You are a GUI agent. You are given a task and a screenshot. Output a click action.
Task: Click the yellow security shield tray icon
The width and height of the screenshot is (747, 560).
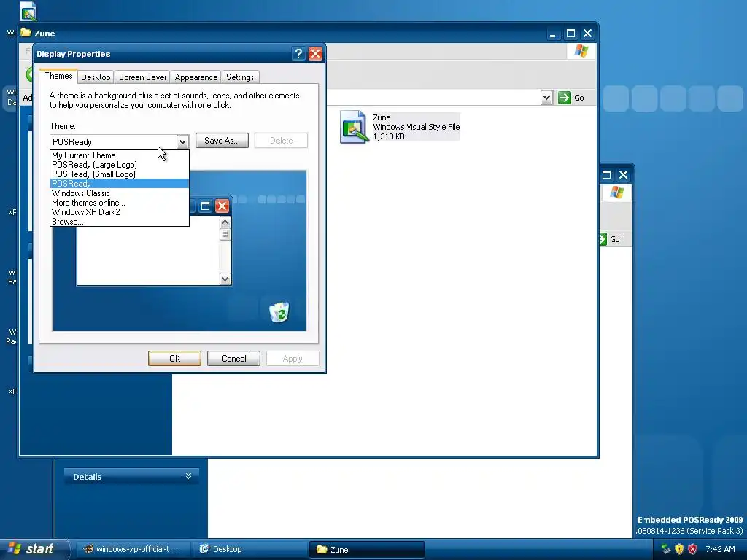coord(679,549)
